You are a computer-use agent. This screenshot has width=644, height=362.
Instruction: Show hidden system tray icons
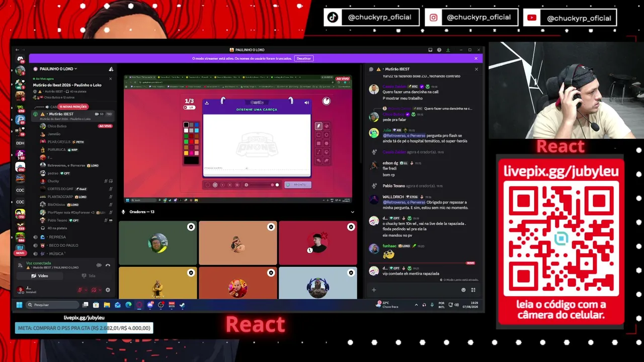416,305
